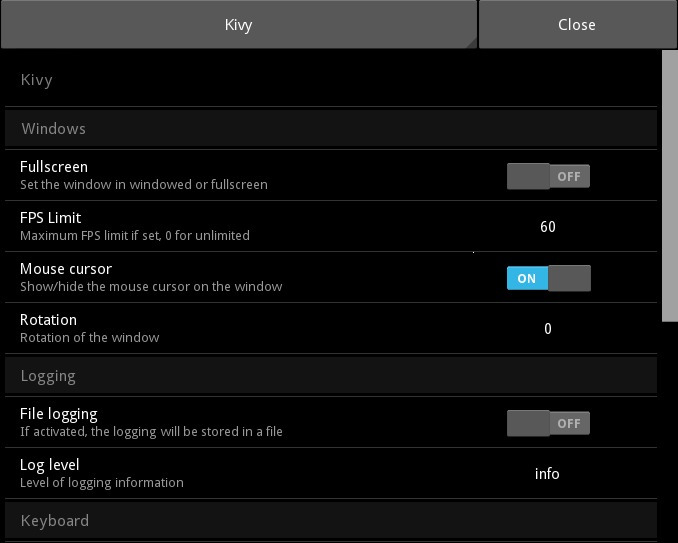
Task: Change the Rotation value 0
Action: 547,329
